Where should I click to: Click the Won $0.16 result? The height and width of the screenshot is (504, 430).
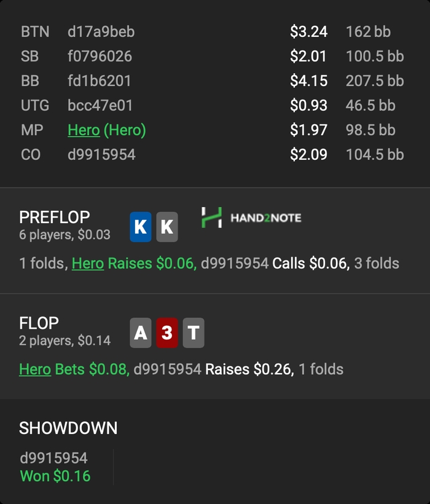click(x=55, y=476)
